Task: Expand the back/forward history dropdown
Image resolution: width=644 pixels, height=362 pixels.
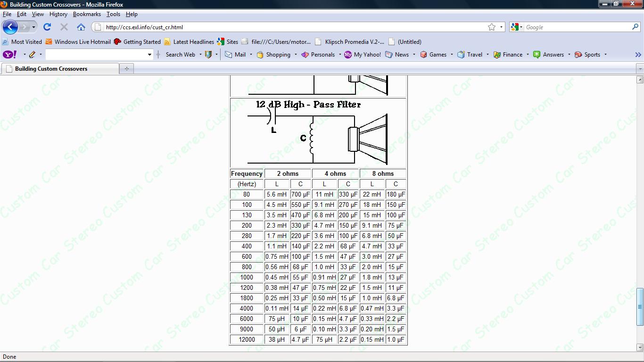Action: [33, 27]
